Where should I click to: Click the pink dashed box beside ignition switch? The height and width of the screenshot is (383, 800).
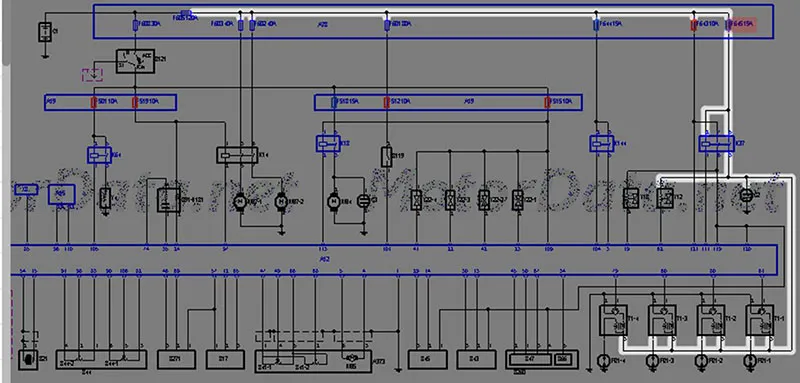92,75
